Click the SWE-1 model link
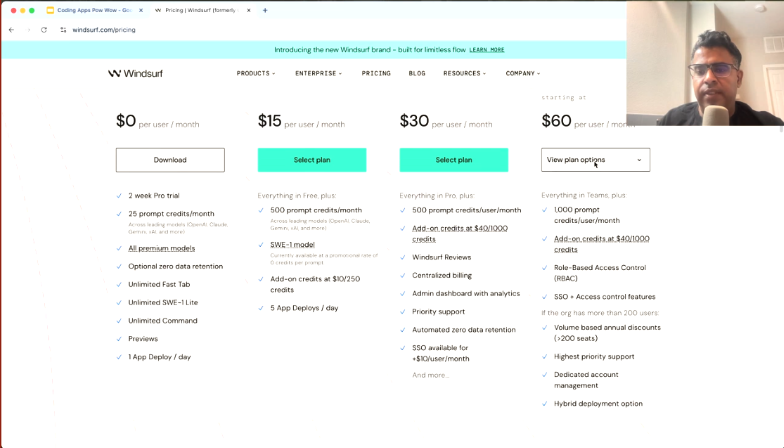 pyautogui.click(x=292, y=244)
